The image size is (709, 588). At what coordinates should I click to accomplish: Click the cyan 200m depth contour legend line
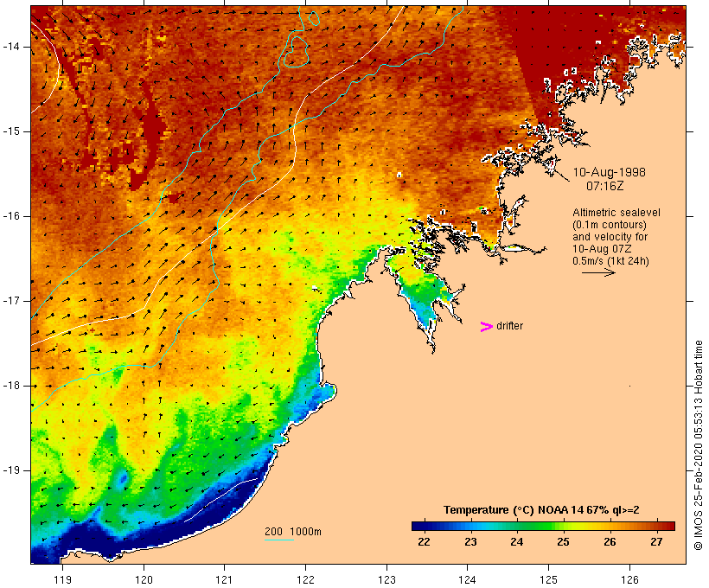pos(279,540)
